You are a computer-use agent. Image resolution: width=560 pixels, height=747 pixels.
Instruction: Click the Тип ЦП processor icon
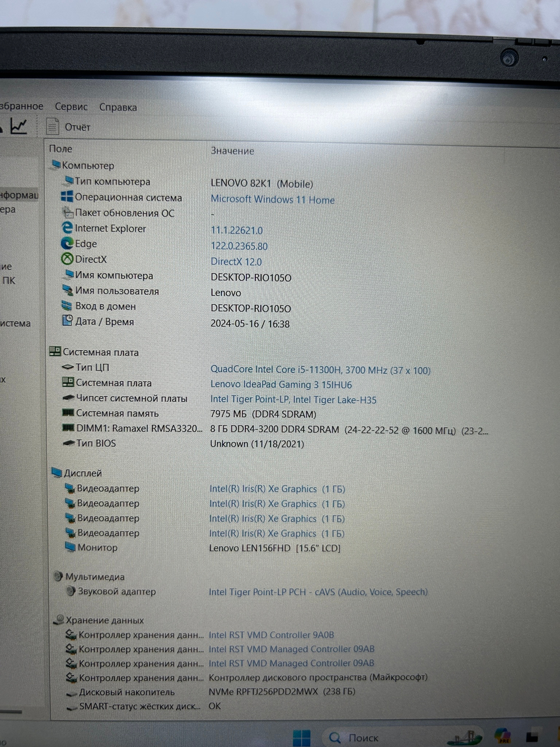click(68, 367)
